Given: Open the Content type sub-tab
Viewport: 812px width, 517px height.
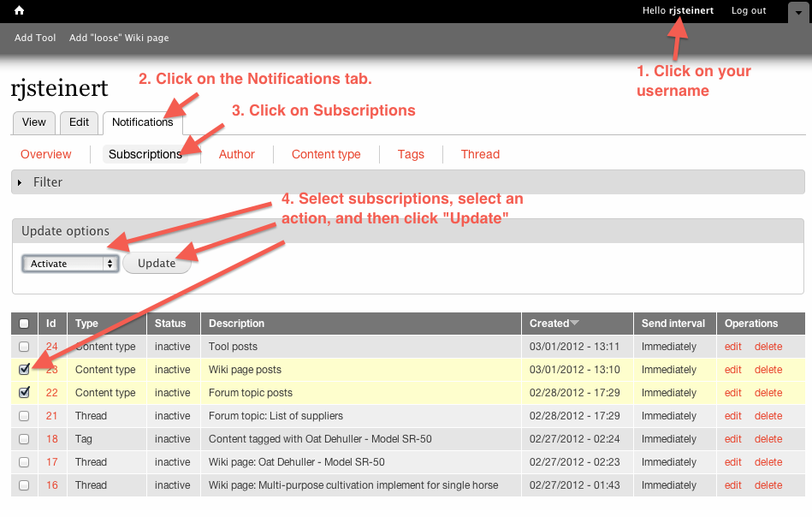Looking at the screenshot, I should [x=326, y=154].
